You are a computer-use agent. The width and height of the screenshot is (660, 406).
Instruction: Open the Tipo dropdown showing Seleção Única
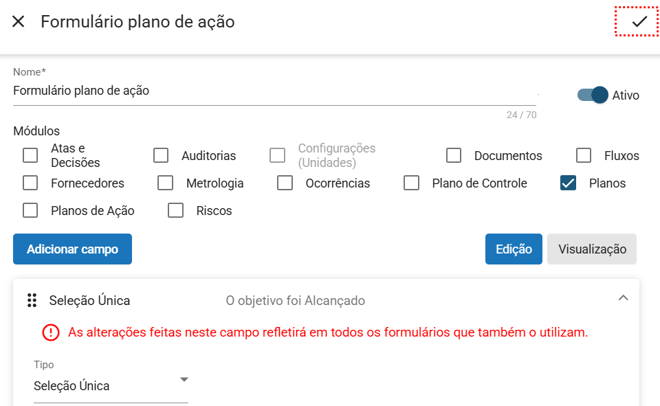click(110, 385)
